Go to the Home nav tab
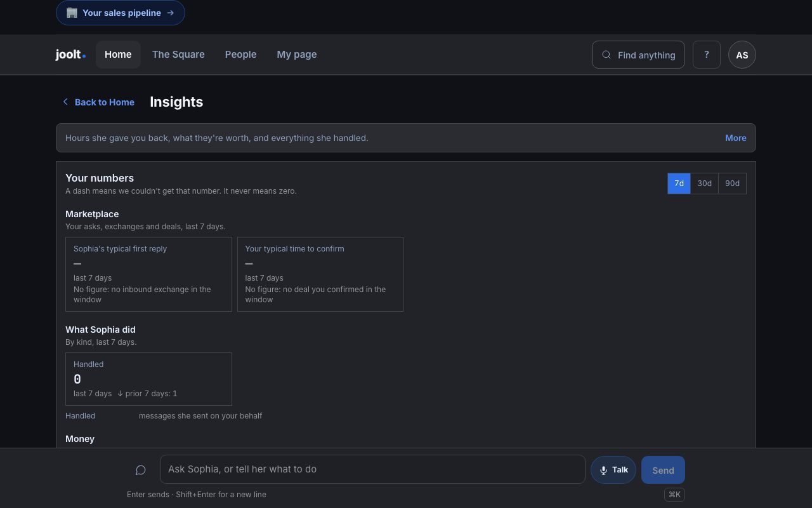 [x=118, y=55]
